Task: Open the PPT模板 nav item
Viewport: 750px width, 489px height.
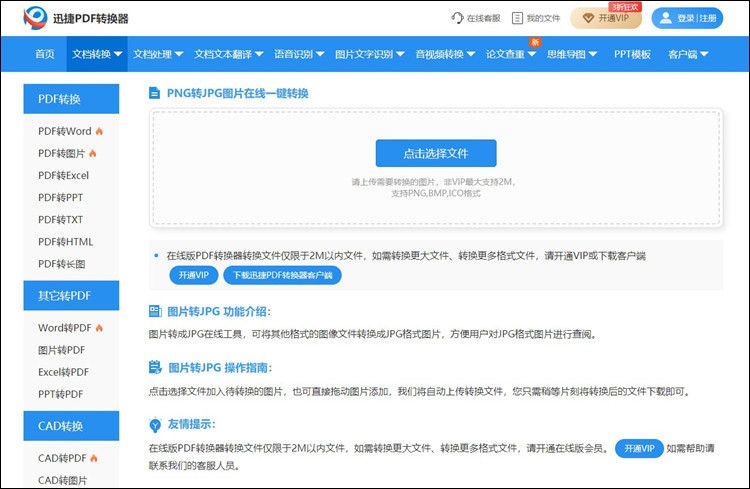Action: click(632, 54)
